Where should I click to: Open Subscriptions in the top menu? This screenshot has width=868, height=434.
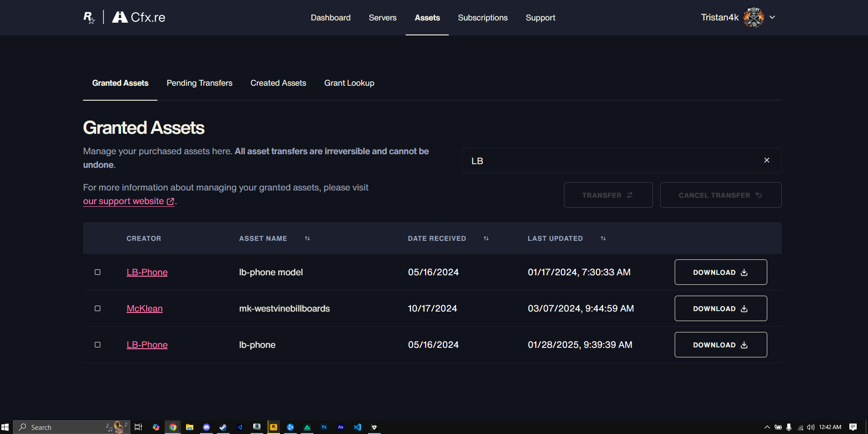pos(483,18)
